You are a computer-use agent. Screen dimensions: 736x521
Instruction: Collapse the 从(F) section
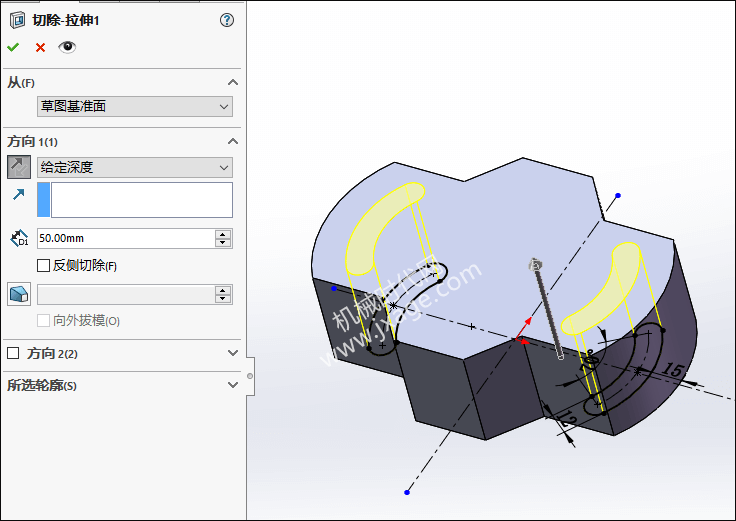coord(233,83)
